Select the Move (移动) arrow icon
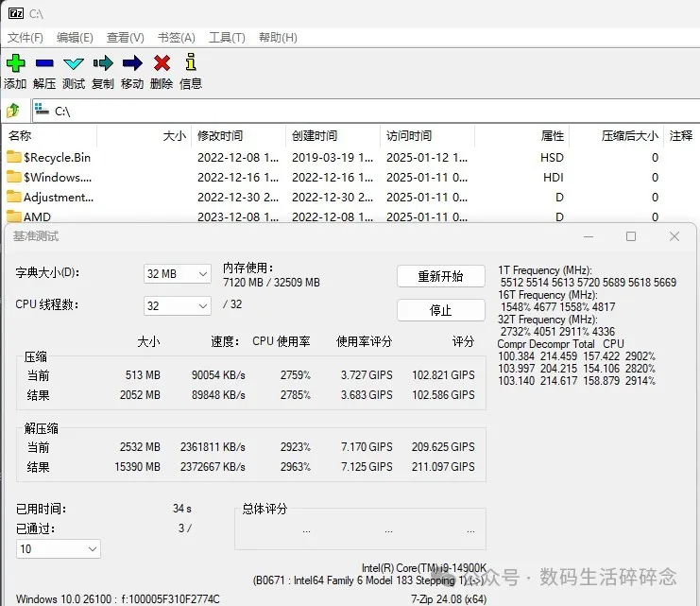This screenshot has width=700, height=606. point(132,63)
